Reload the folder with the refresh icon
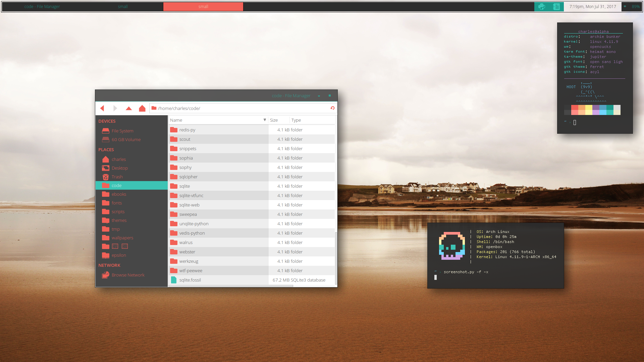This screenshot has height=362, width=644. point(332,108)
